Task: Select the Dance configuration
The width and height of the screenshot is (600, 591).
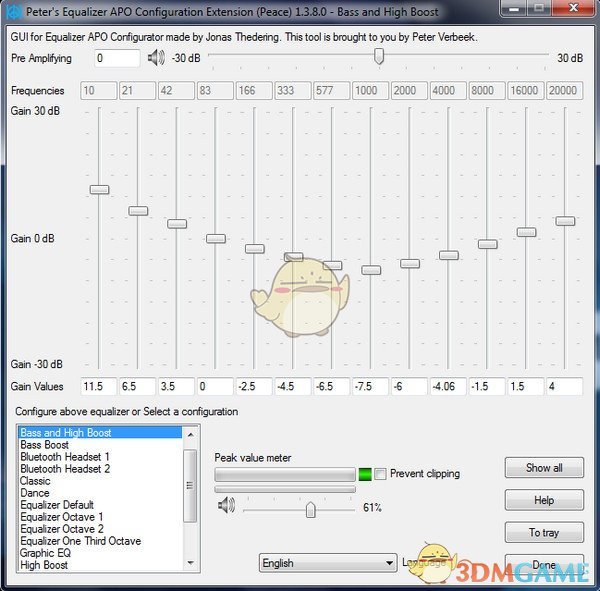Action: 100,493
